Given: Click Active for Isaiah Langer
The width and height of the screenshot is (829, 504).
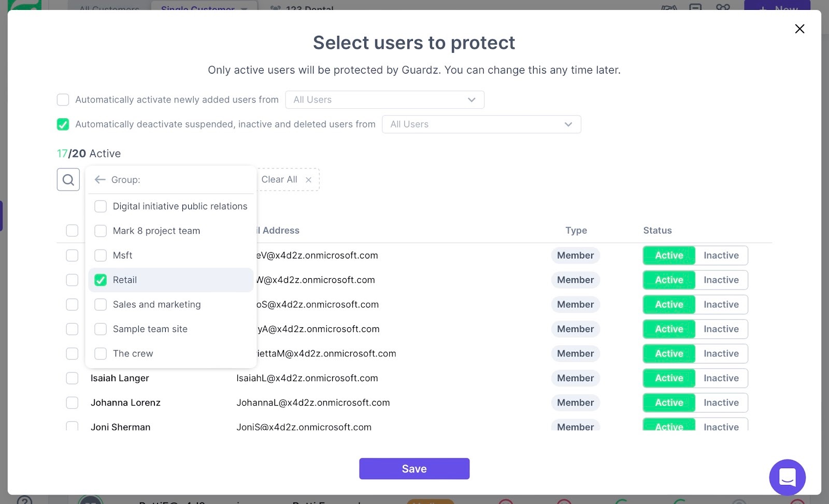Looking at the screenshot, I should pyautogui.click(x=669, y=378).
